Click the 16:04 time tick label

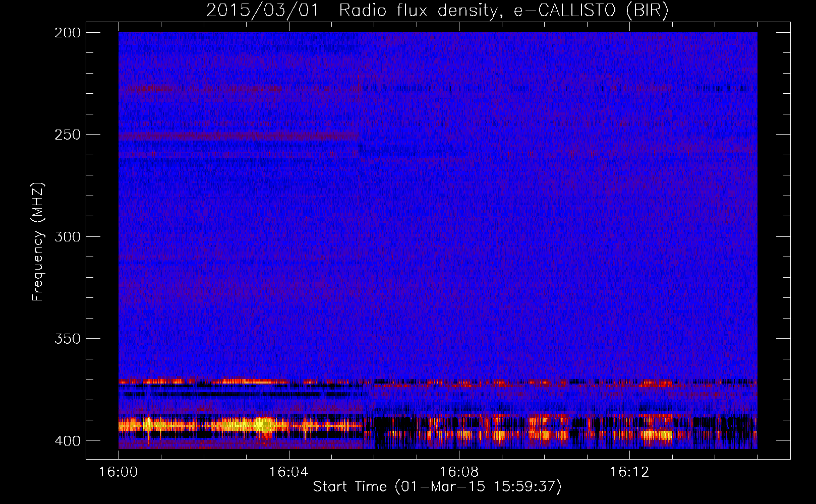[x=288, y=472]
